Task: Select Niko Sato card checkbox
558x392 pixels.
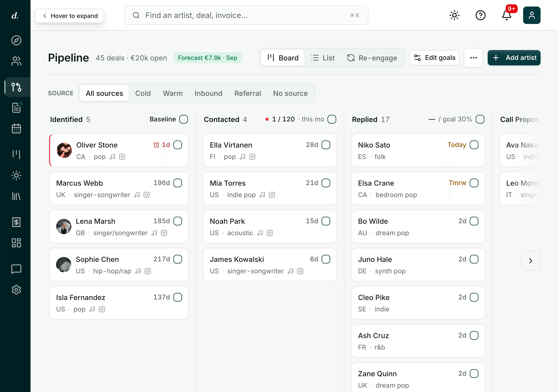Action: [474, 145]
